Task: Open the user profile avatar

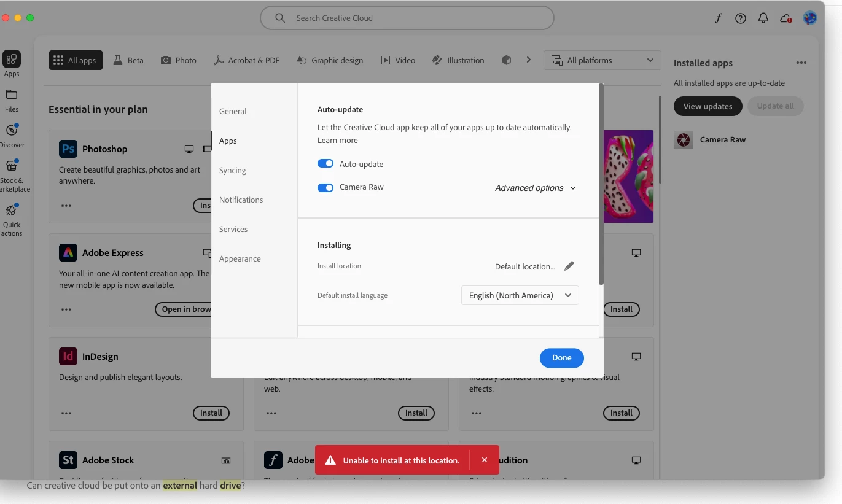Action: pyautogui.click(x=810, y=18)
